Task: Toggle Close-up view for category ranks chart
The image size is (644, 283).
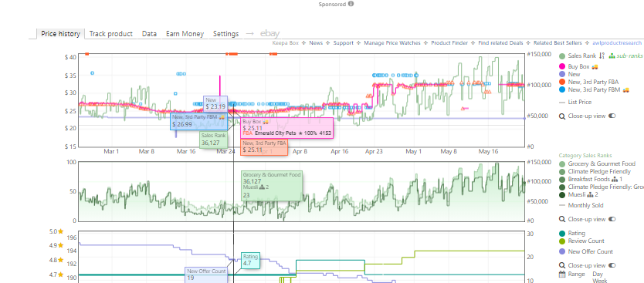Action: (612, 220)
